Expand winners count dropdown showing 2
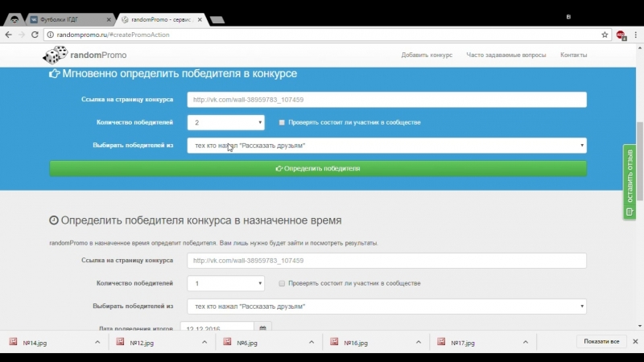Image resolution: width=644 pixels, height=362 pixels. [x=225, y=122]
